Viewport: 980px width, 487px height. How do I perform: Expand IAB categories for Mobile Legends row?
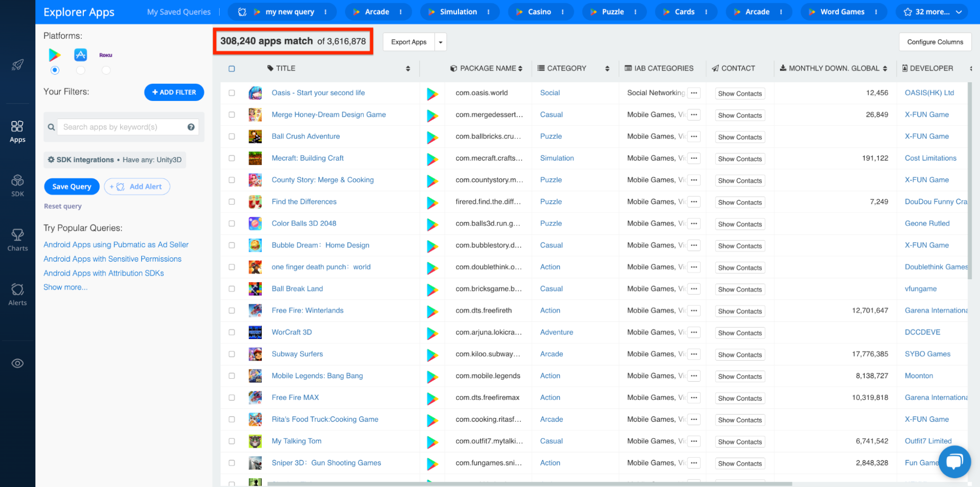[694, 376]
